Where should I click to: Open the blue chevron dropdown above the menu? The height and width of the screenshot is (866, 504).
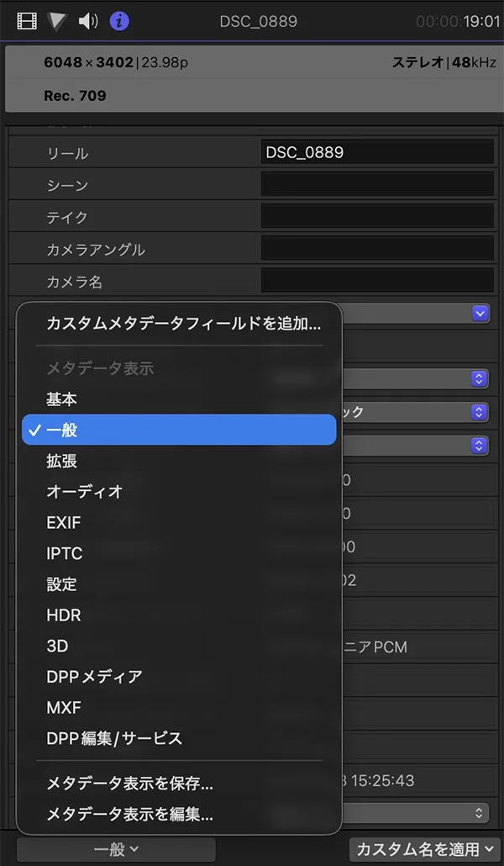(479, 313)
